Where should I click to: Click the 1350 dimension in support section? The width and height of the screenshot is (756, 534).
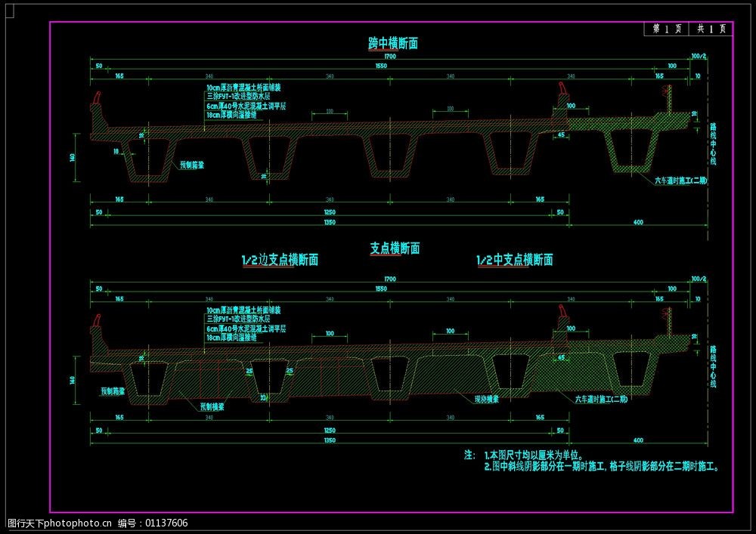click(330, 440)
